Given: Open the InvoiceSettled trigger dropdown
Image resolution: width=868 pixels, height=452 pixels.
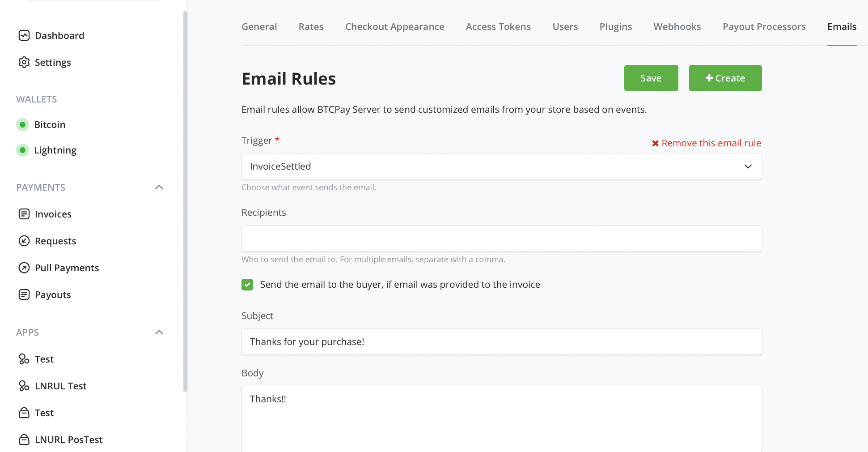Looking at the screenshot, I should point(501,166).
